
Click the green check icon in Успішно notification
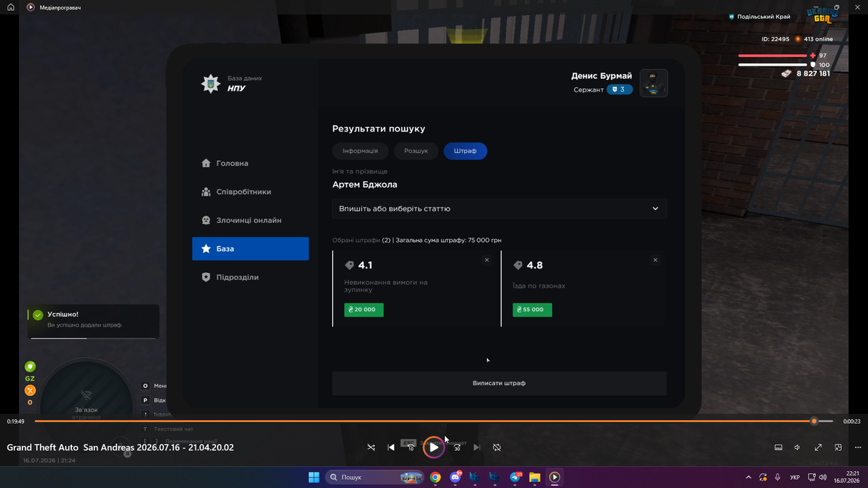(38, 315)
